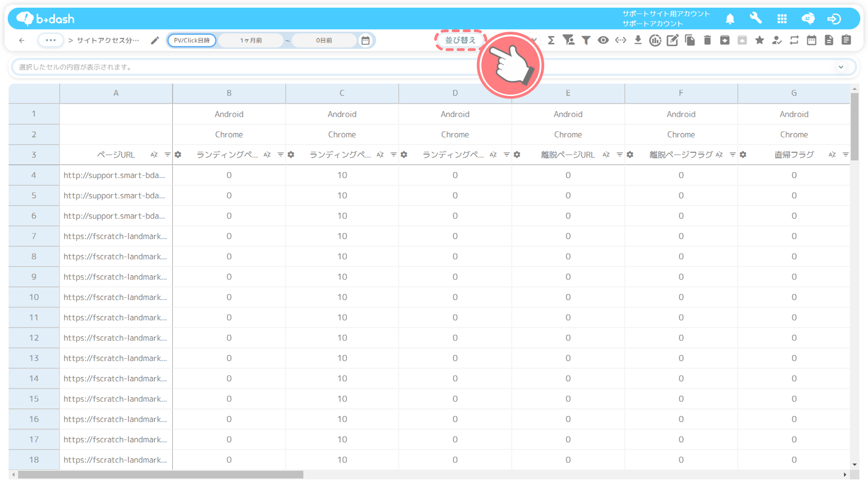Click the support chat bird icon
868x488 pixels.
point(808,18)
